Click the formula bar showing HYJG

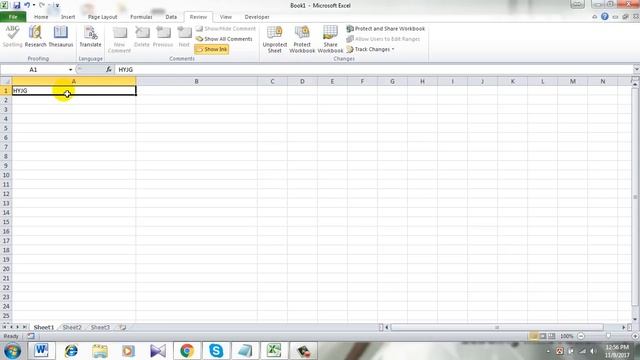click(373, 70)
